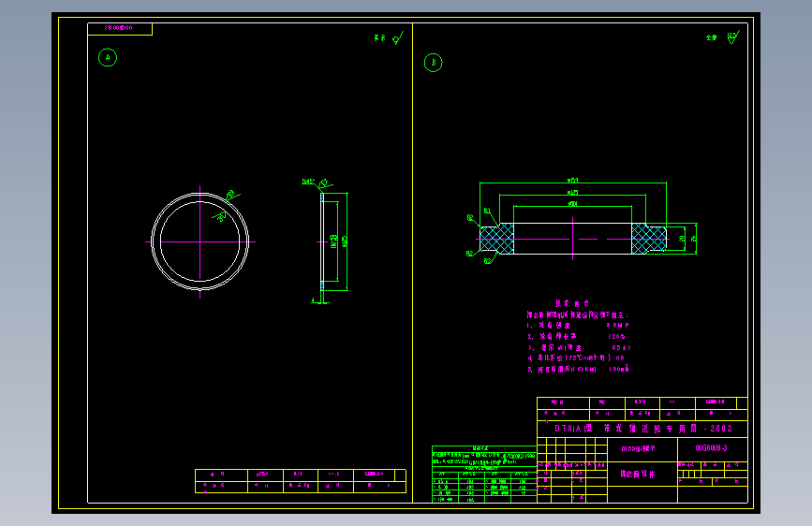Click the R3 radius leader label
812x526 pixels.
click(487, 261)
